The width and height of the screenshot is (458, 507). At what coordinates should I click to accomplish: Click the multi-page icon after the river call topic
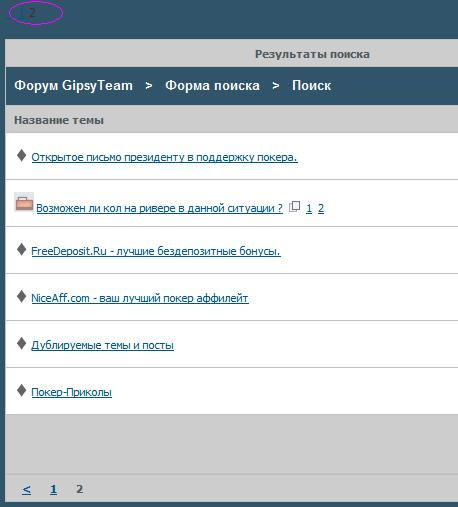tap(294, 207)
